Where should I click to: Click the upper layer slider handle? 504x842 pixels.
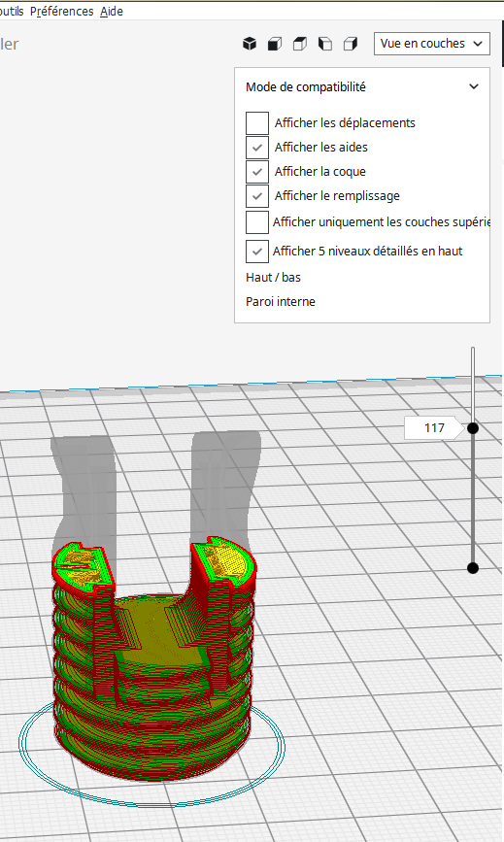click(x=473, y=428)
